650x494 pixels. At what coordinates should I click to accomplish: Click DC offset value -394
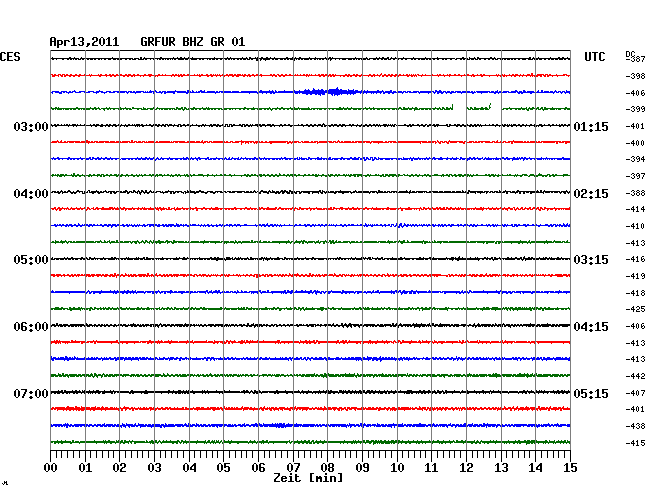coord(635,159)
